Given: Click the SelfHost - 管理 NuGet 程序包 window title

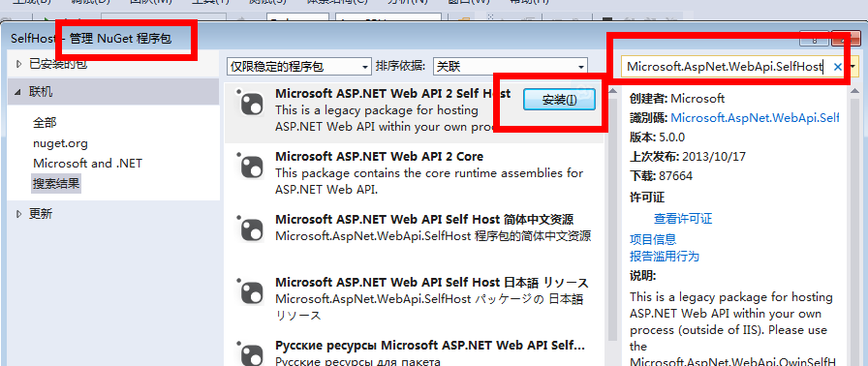Looking at the screenshot, I should 91,39.
